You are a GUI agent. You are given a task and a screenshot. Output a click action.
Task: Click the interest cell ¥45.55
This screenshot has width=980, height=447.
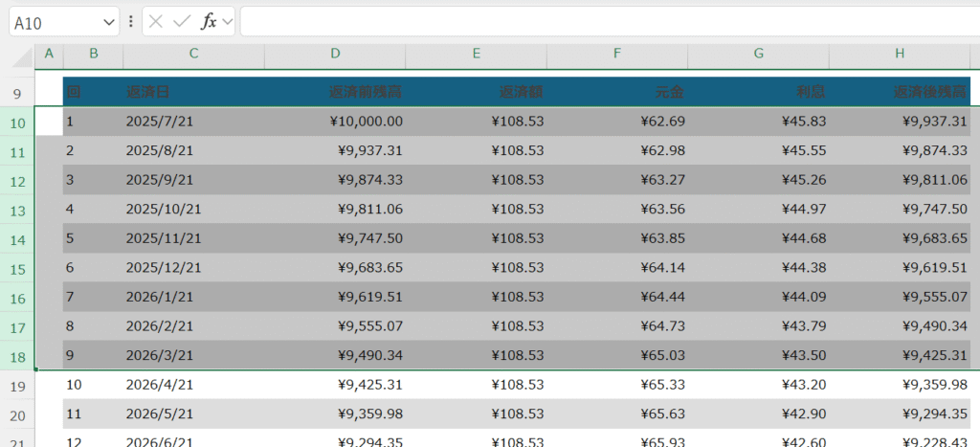click(759, 150)
